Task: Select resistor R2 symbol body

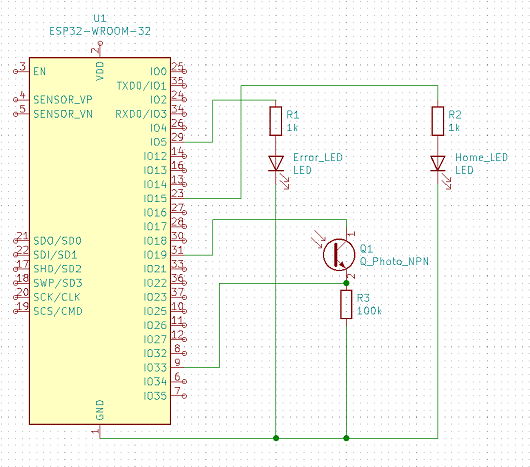Action: tap(438, 121)
